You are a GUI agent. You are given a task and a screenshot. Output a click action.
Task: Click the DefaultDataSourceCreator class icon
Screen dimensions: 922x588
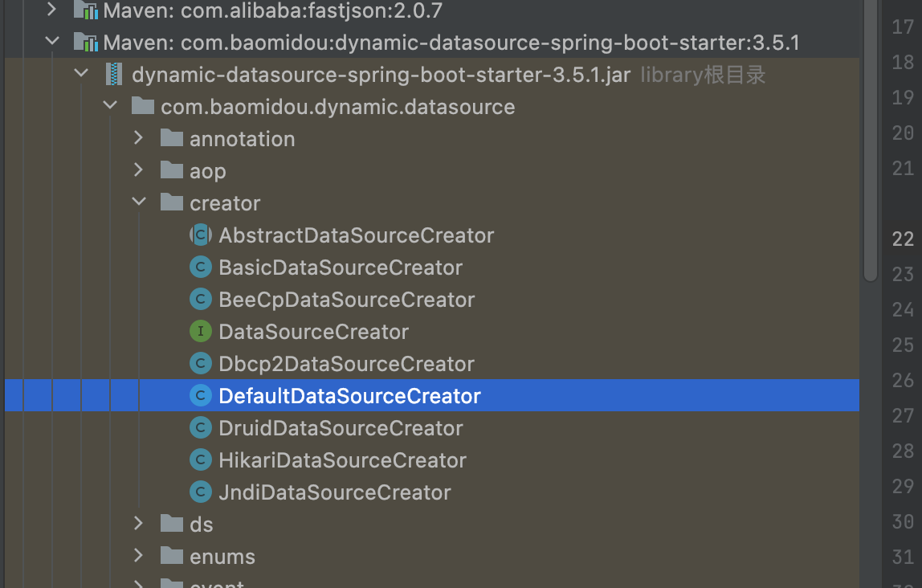tap(201, 395)
